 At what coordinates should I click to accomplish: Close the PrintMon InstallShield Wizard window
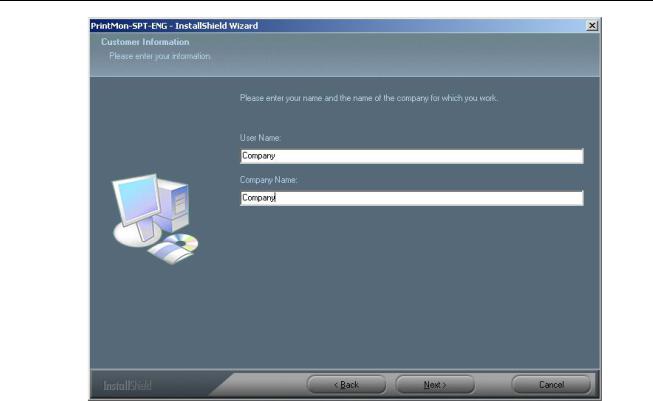pos(592,26)
